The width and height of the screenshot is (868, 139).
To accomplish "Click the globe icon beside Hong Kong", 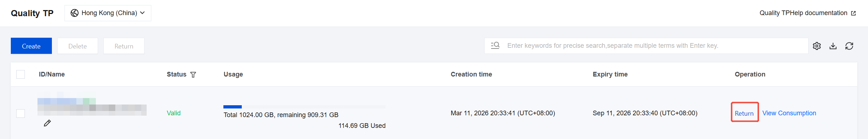I will click(75, 13).
